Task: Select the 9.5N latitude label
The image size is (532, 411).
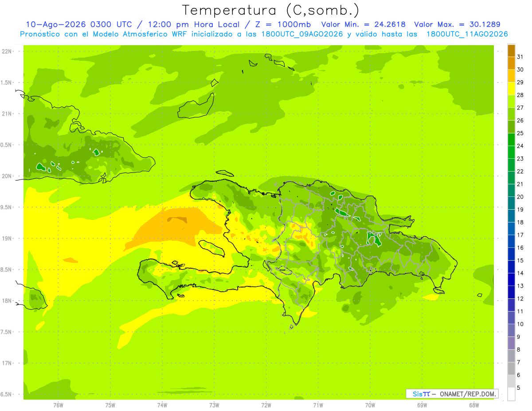Action: tap(7, 207)
